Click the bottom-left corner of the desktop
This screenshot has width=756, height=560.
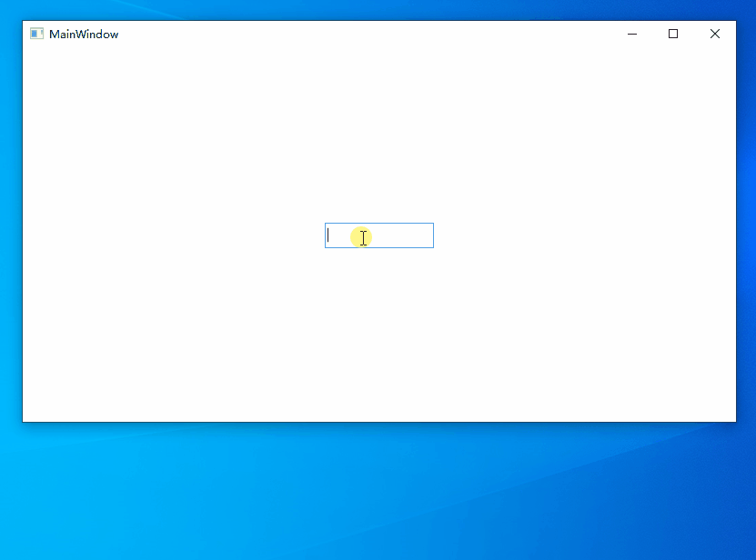[5, 555]
